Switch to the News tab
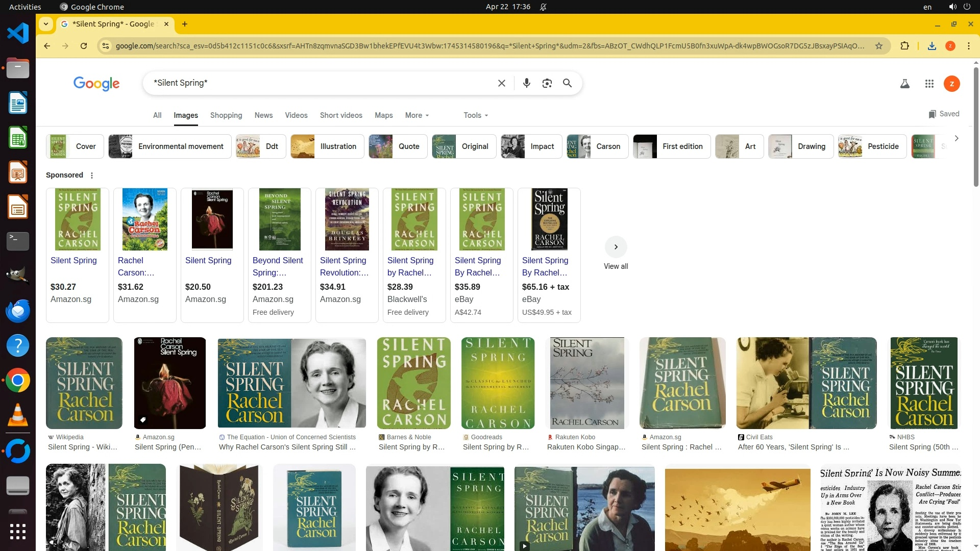 click(263, 115)
